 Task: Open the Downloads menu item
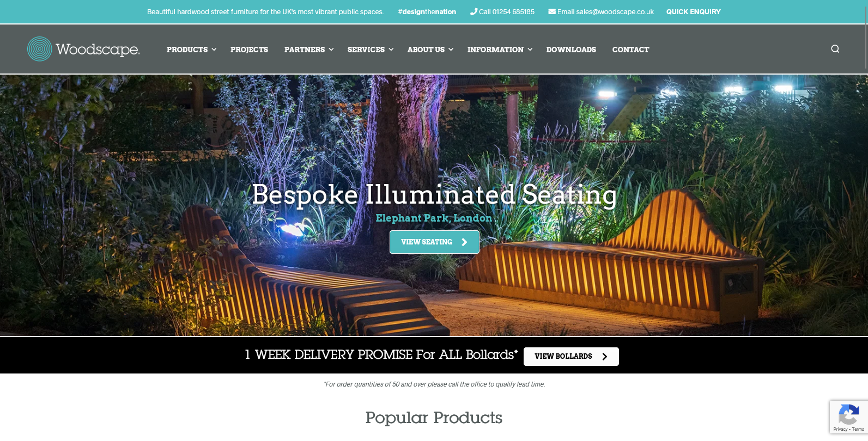point(571,50)
